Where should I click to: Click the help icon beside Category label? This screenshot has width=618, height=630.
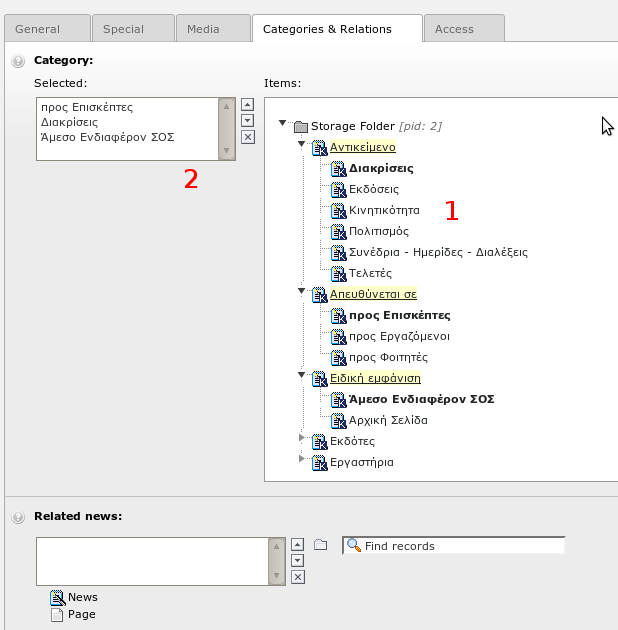(x=18, y=61)
